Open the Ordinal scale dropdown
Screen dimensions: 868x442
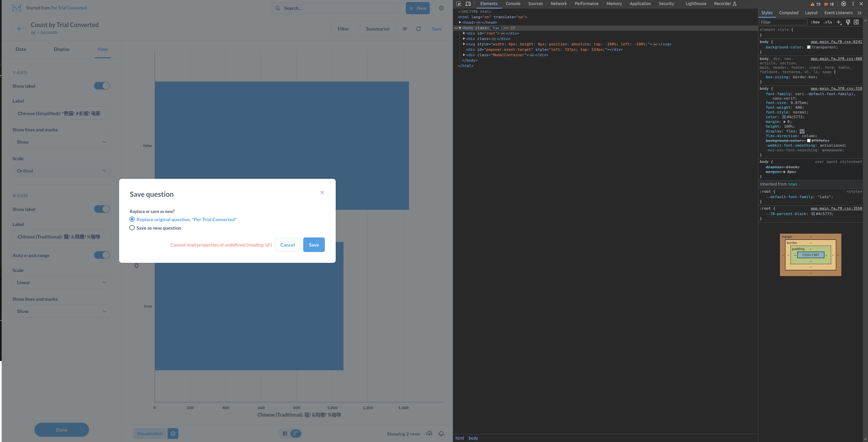[61, 170]
